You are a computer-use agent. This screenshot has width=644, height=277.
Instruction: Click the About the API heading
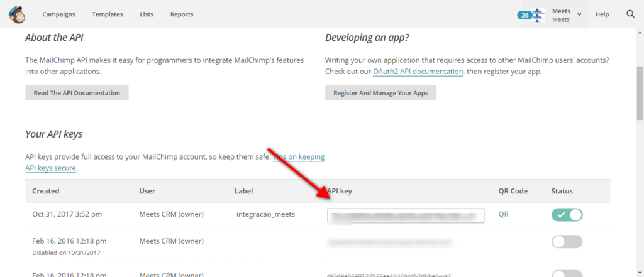point(54,38)
